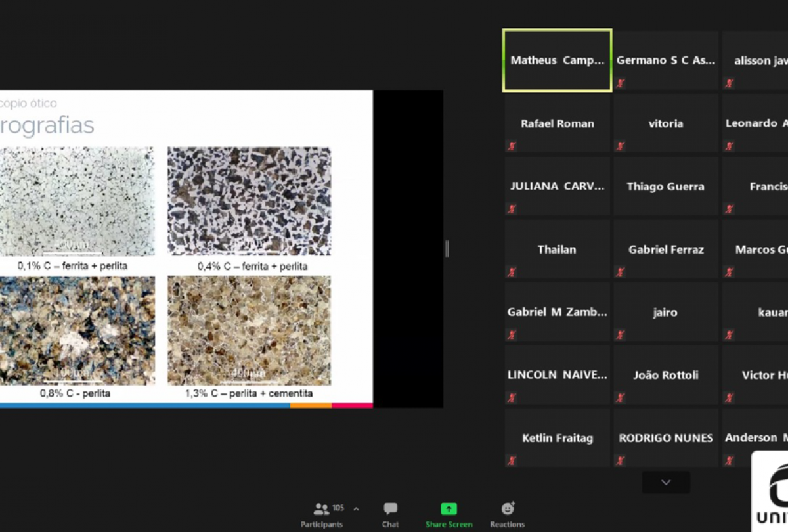This screenshot has height=532, width=788.
Task: Click muted mic icon on Ketlin Fraitag tile
Action: (512, 461)
